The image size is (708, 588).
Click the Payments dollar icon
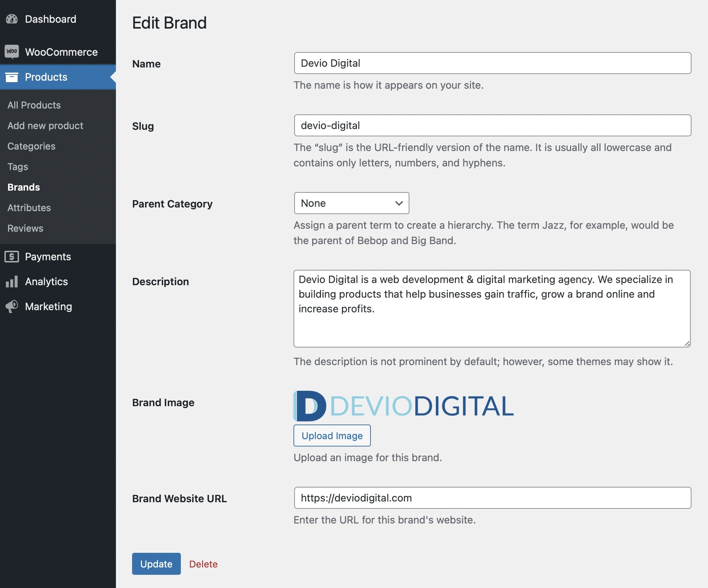tap(12, 257)
